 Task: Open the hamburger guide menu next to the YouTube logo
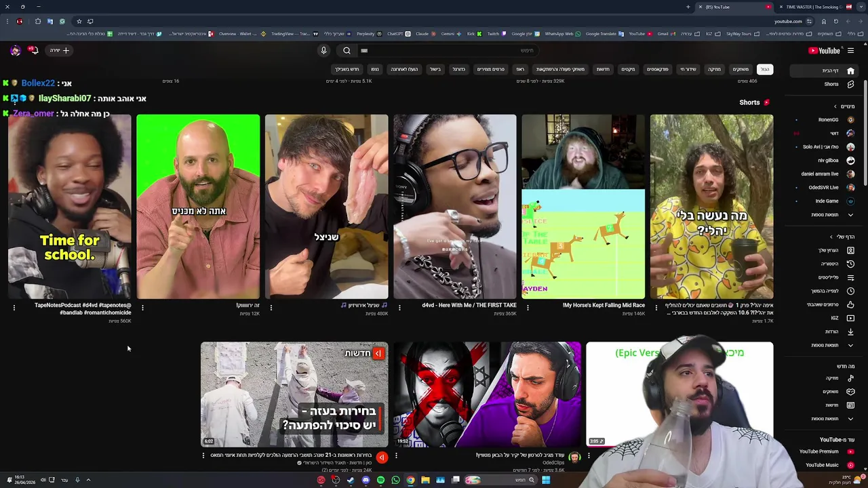point(850,50)
